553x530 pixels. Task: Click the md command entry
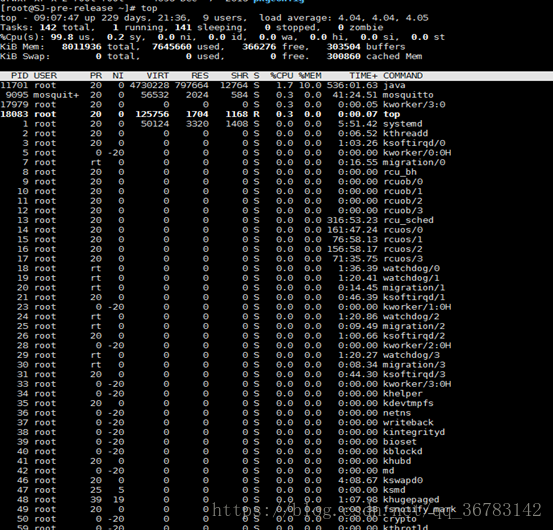(x=389, y=471)
